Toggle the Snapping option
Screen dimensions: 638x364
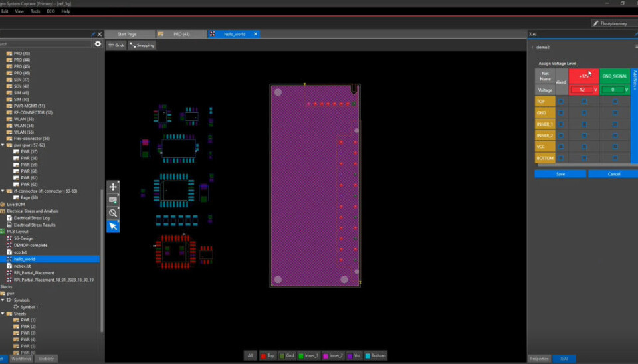click(142, 45)
